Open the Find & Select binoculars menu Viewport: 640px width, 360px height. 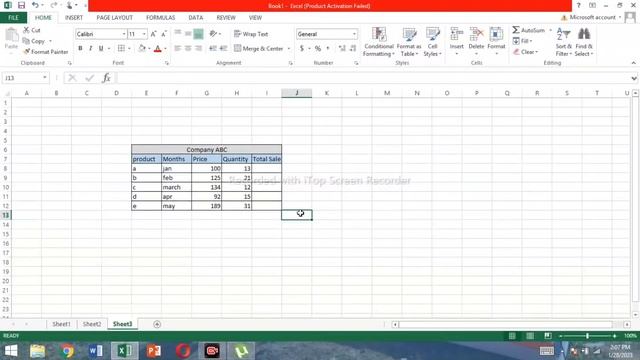[x=584, y=42]
